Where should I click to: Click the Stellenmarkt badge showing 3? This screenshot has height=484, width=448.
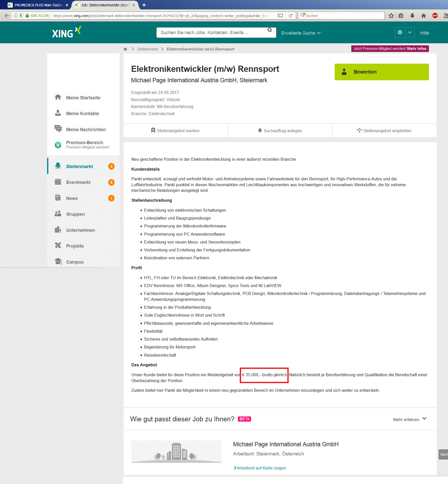[x=111, y=167]
